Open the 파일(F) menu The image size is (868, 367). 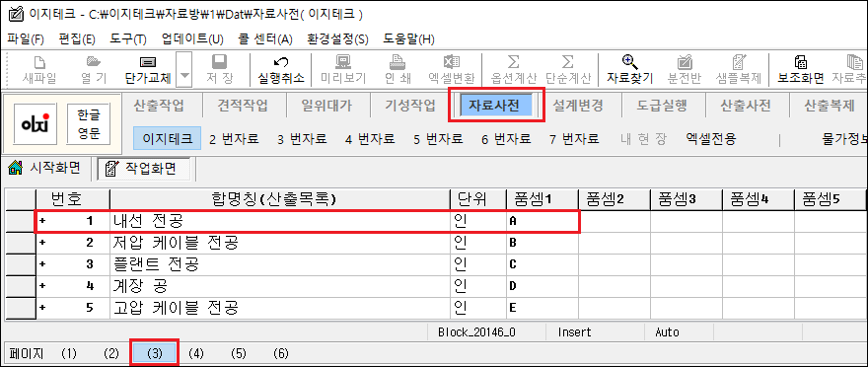coord(26,39)
